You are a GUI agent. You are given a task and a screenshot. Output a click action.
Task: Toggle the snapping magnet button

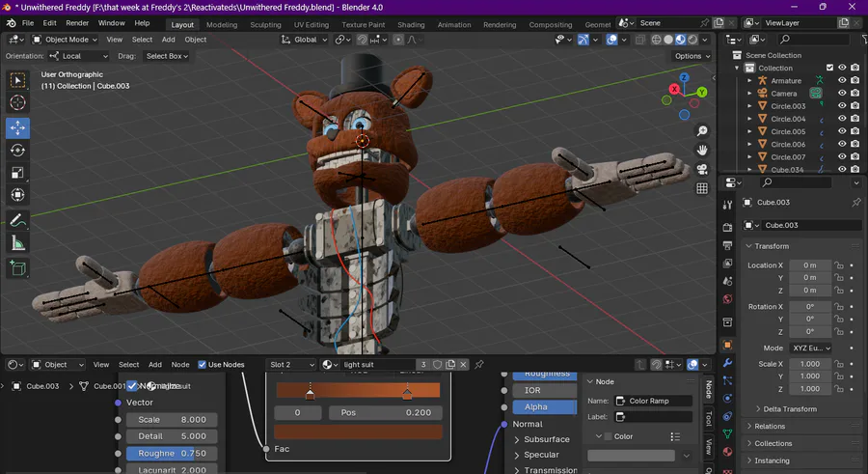[362, 40]
